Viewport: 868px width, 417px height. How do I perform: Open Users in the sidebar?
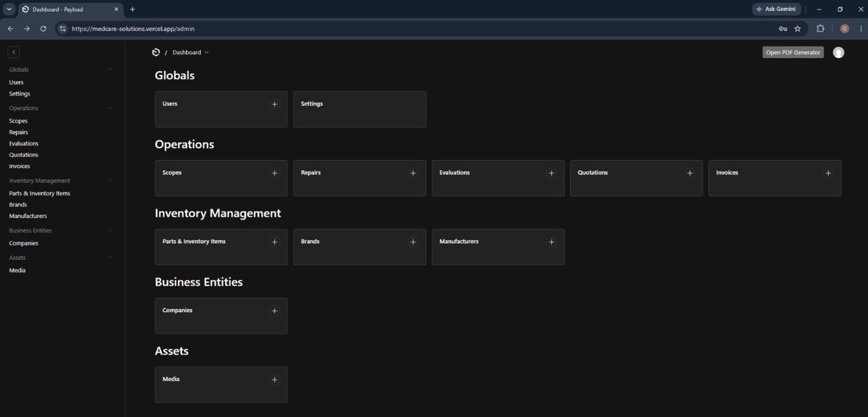pos(16,83)
